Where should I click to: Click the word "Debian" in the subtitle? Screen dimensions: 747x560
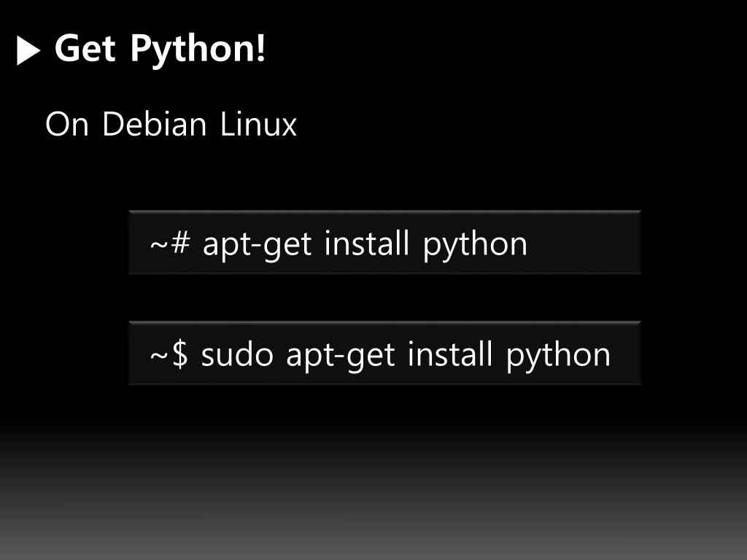pyautogui.click(x=154, y=124)
